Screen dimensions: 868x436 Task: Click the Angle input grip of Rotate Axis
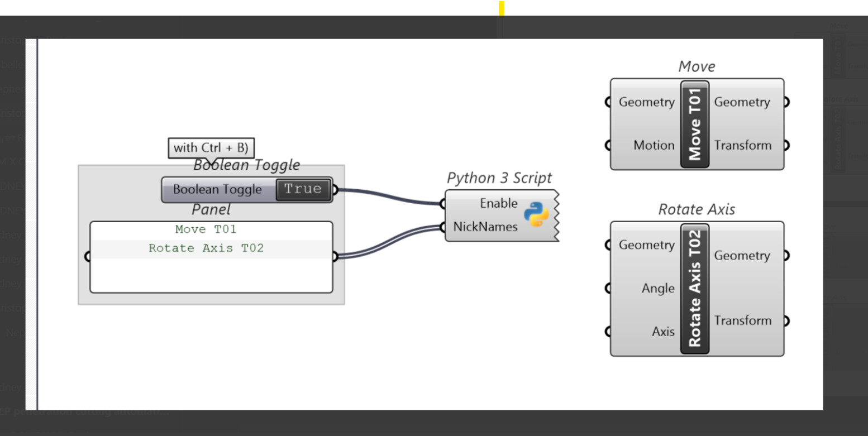[608, 288]
